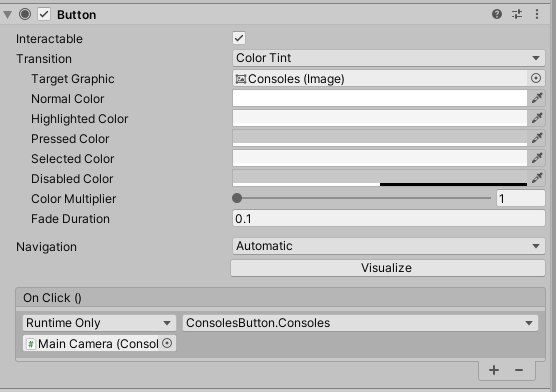
Task: Pick Selected Color with eyedropper
Action: coord(537,158)
